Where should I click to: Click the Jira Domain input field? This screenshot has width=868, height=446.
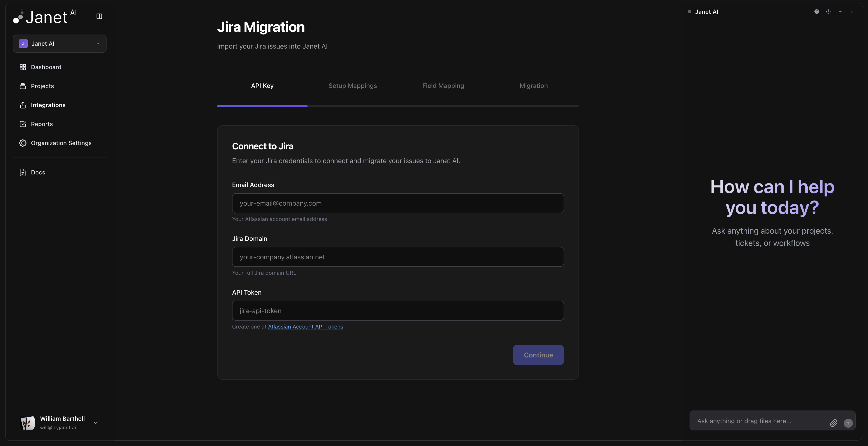(x=398, y=257)
